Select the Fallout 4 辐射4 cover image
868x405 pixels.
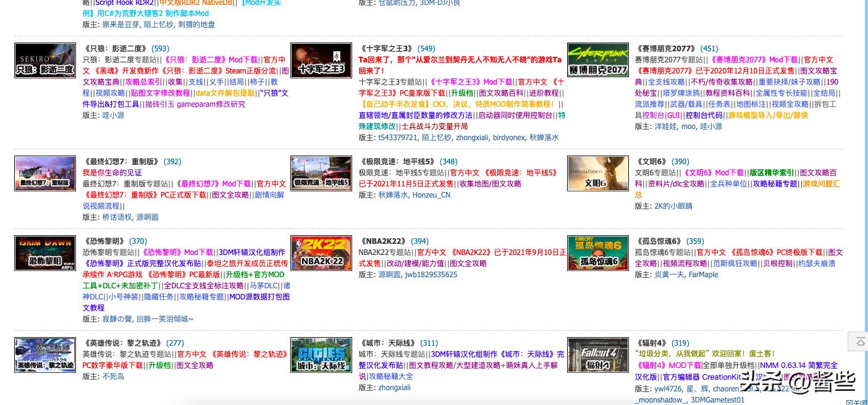(597, 354)
